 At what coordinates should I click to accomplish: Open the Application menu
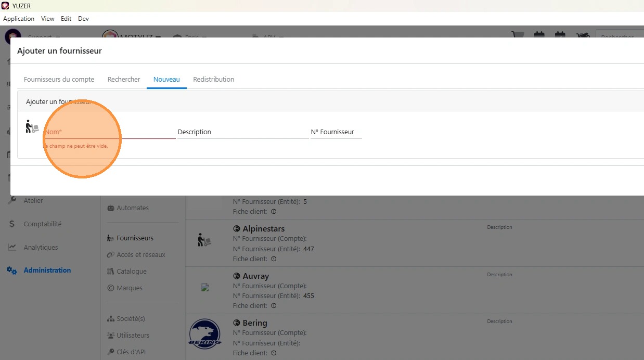[19, 19]
